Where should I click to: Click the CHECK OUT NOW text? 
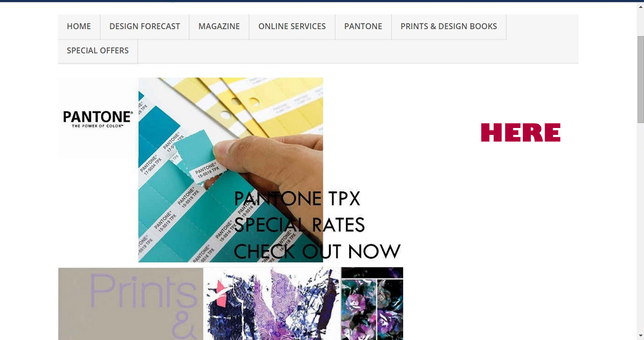click(x=317, y=251)
